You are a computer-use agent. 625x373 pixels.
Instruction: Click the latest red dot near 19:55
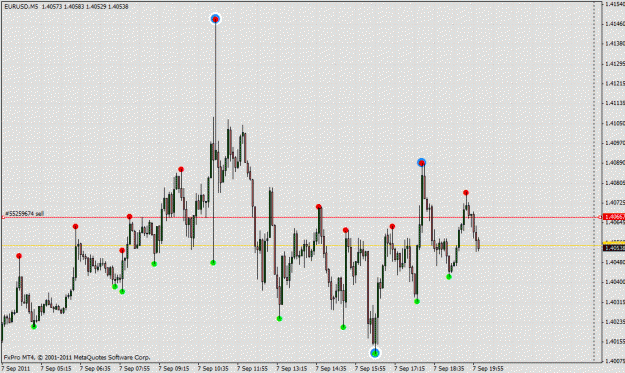click(x=466, y=192)
